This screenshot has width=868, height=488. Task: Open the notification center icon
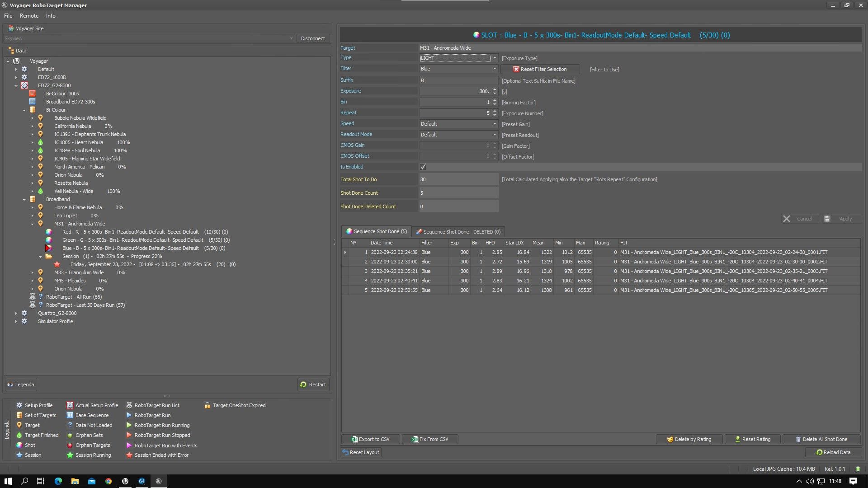tap(853, 481)
